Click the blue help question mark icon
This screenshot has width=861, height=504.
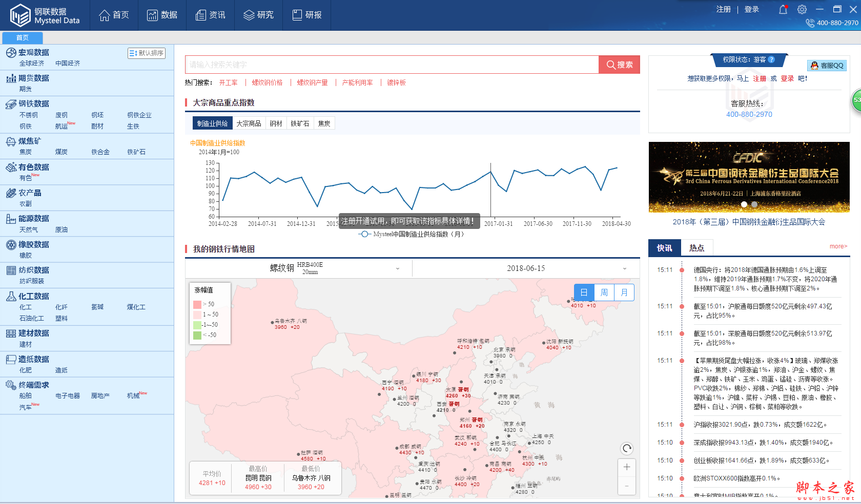click(x=771, y=59)
